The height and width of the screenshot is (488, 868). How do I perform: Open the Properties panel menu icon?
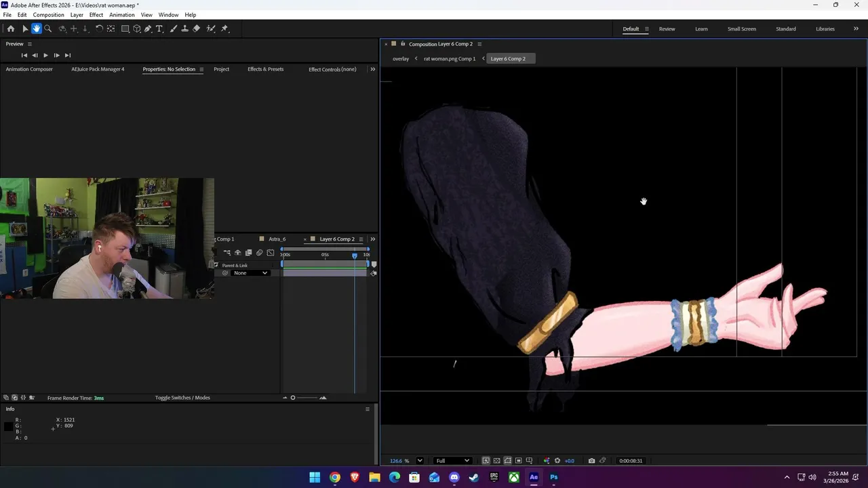[x=201, y=69]
